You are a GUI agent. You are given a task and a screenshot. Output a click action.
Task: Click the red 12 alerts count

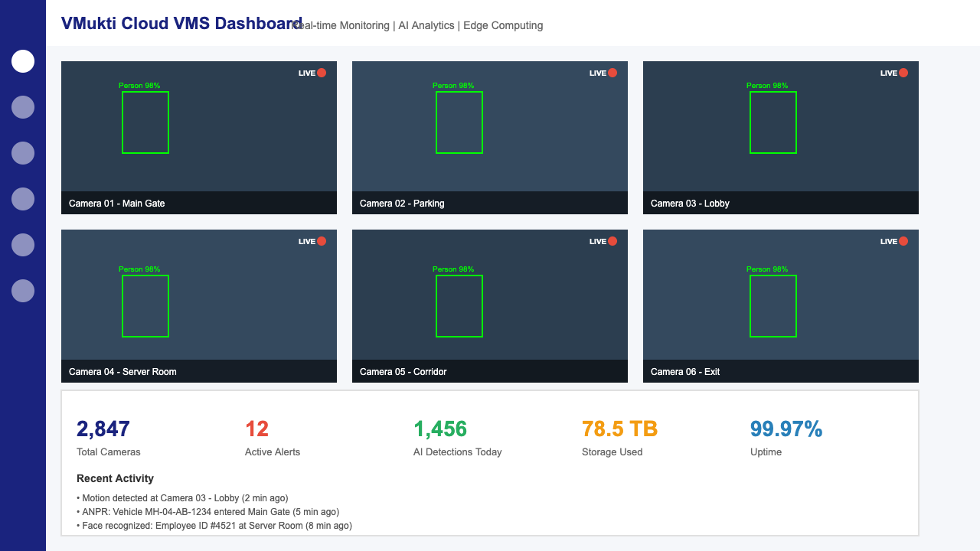pyautogui.click(x=256, y=429)
